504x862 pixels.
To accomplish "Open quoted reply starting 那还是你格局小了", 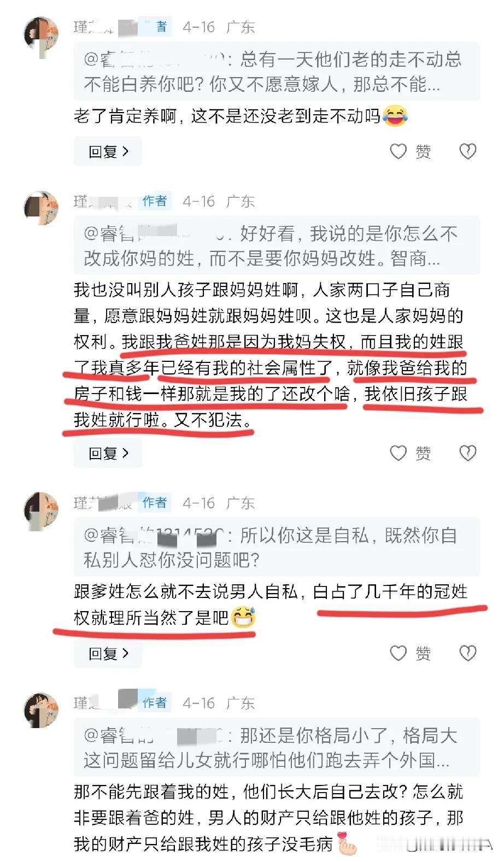I will (277, 747).
